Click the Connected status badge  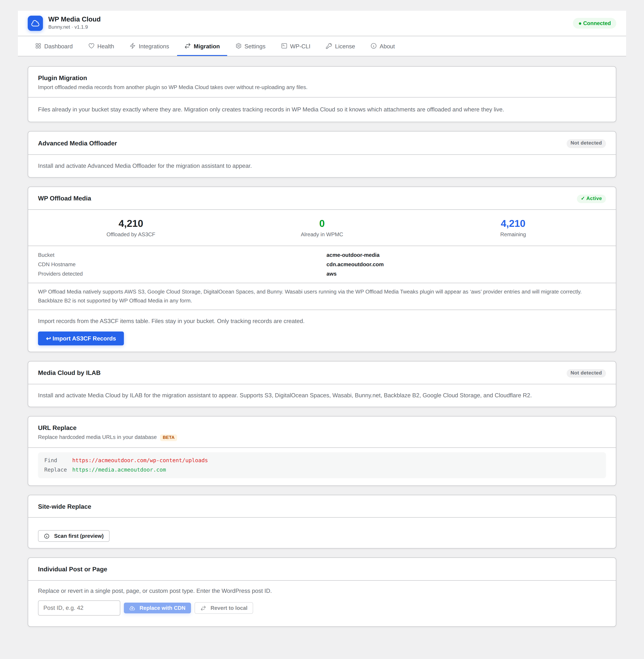(595, 23)
